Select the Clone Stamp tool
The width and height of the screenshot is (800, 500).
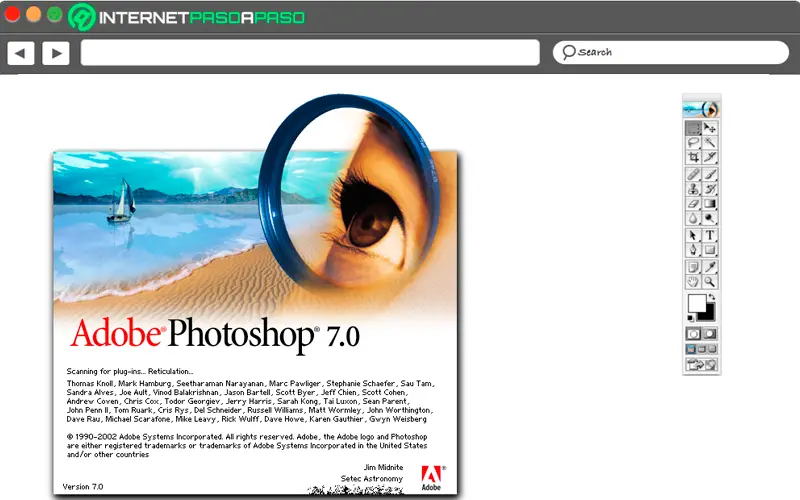(x=693, y=189)
